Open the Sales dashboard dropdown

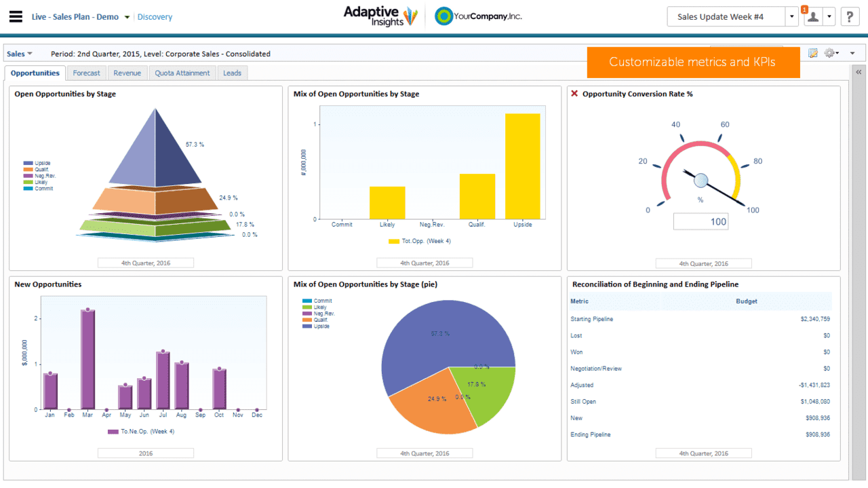coord(20,54)
